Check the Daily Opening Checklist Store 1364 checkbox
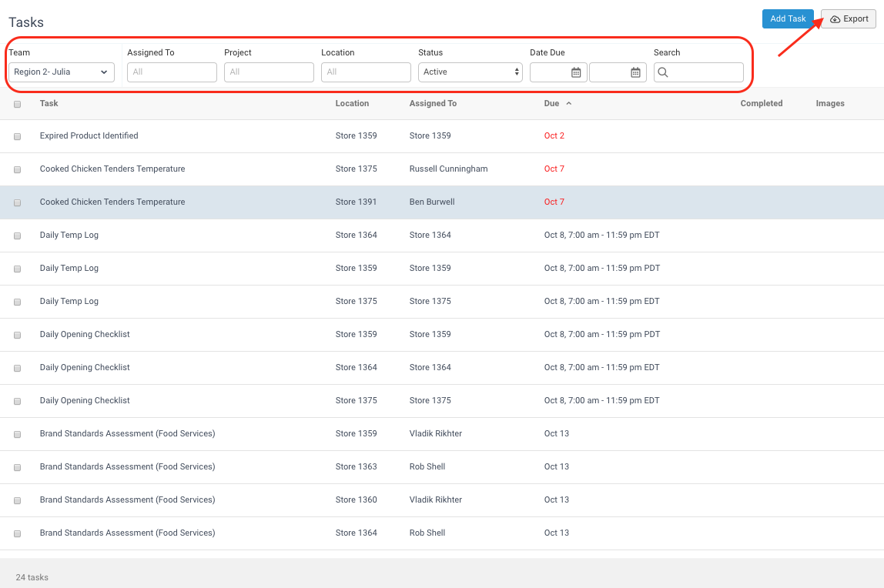884x588 pixels. point(18,369)
